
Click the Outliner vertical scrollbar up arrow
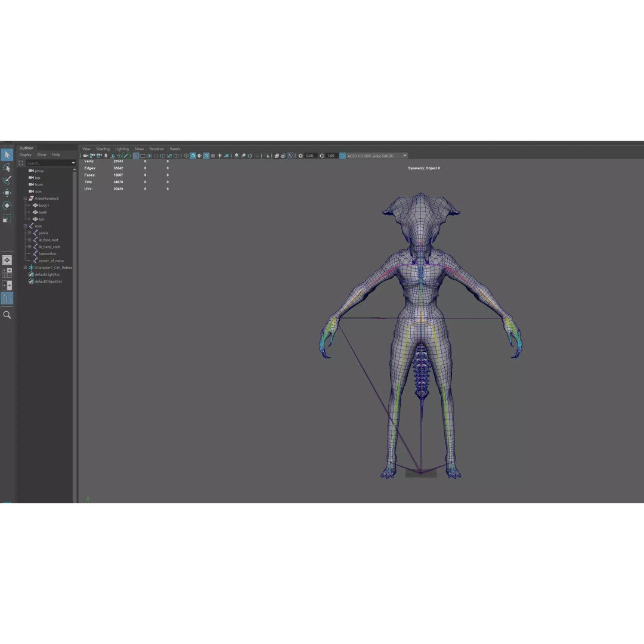coord(75,169)
